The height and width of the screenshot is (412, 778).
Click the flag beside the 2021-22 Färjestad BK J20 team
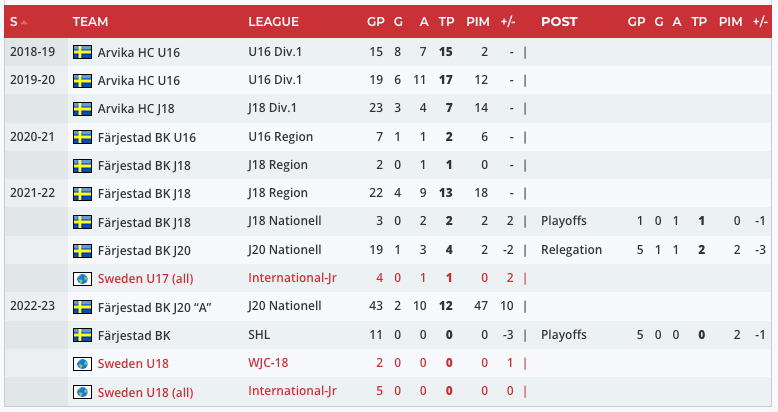pos(83,250)
